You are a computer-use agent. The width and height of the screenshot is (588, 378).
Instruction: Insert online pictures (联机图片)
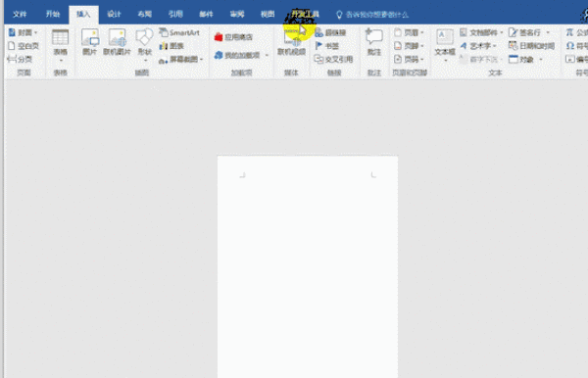point(117,42)
